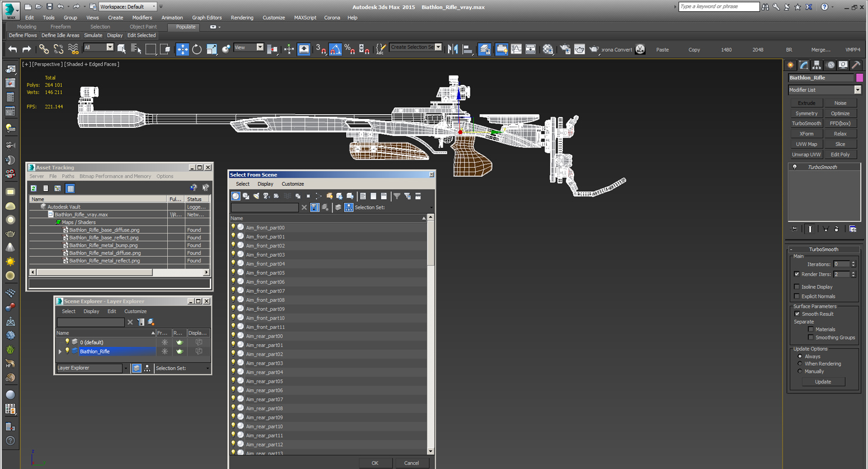Click the Iterations value spinner arrows
868x469 pixels.
coord(853,264)
